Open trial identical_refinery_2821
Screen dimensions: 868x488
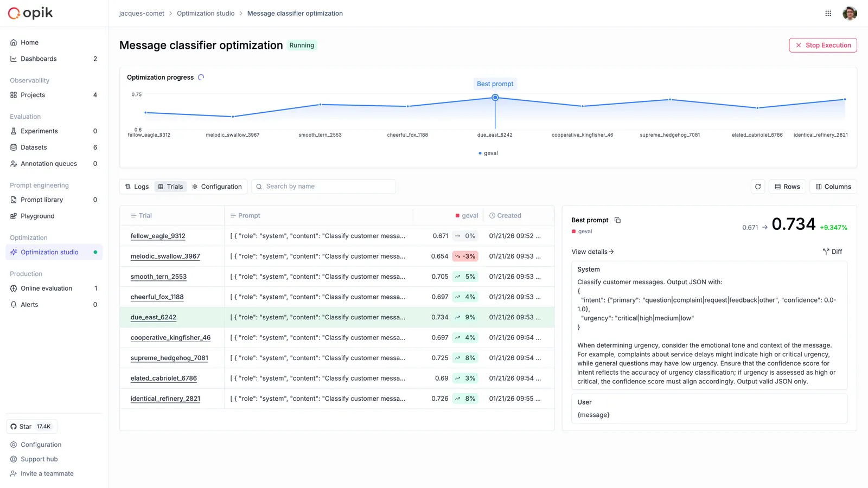[x=165, y=399]
